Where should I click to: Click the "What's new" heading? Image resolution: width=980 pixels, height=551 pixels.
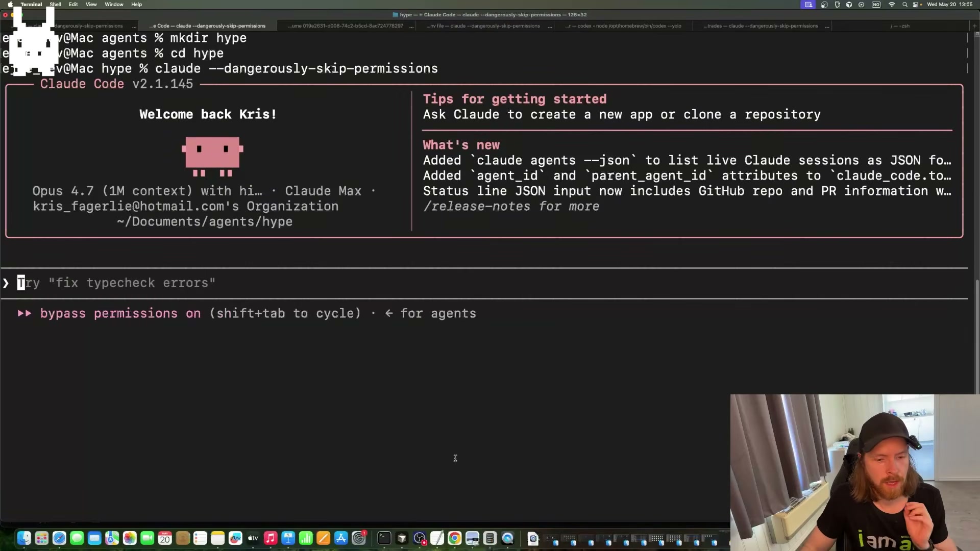(x=461, y=145)
